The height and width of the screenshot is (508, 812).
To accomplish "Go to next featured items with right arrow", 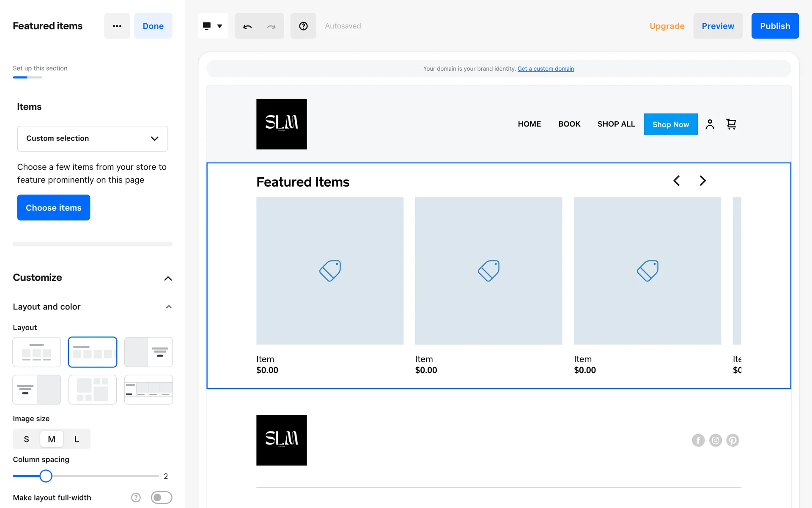I will (x=702, y=181).
